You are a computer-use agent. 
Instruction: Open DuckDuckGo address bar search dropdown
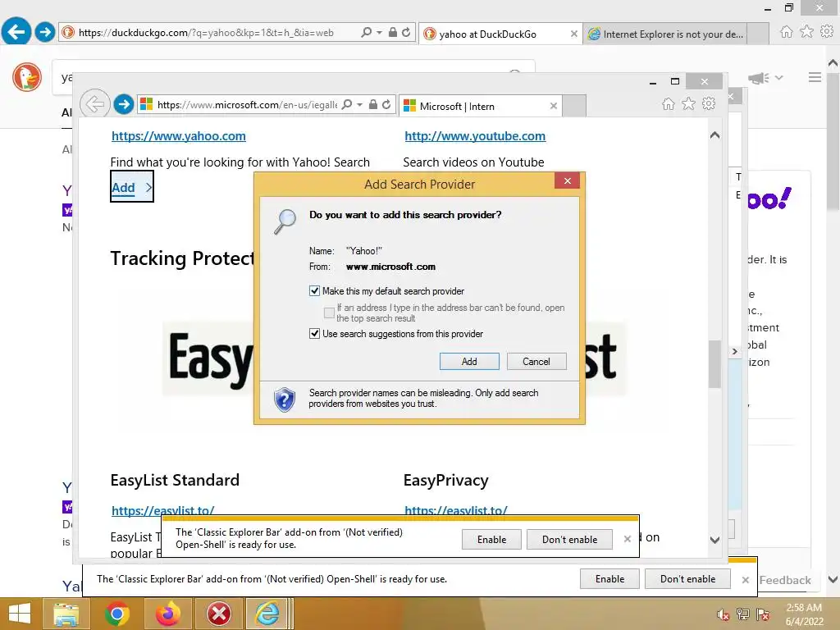point(379,32)
